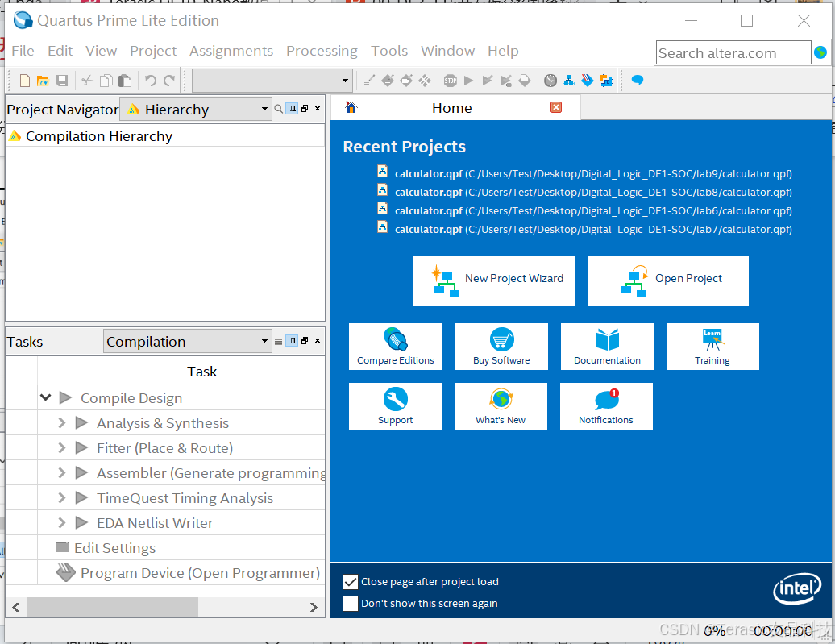
Task: Open the Notifications tile
Action: [x=606, y=406]
